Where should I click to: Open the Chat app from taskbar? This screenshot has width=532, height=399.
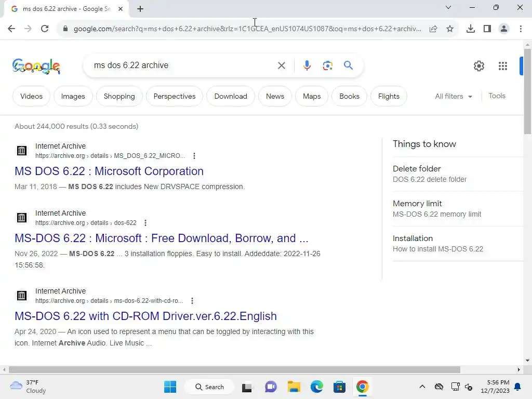point(270,387)
